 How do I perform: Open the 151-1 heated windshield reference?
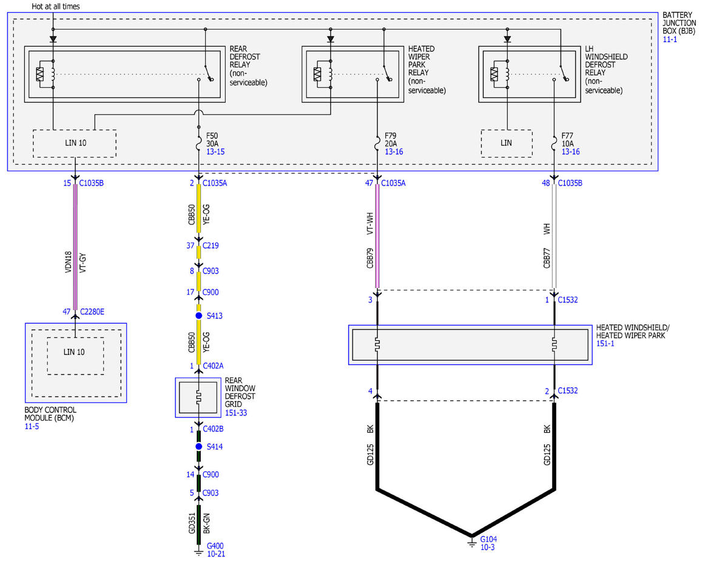pos(607,344)
